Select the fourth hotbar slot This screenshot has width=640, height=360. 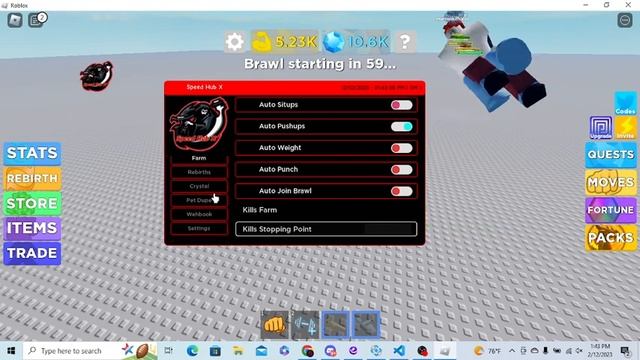point(366,325)
